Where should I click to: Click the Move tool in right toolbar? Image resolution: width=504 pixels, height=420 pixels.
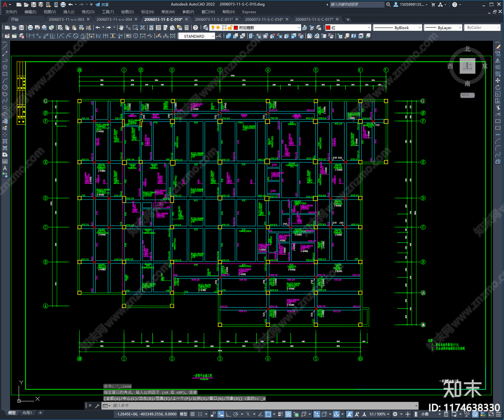point(498,81)
